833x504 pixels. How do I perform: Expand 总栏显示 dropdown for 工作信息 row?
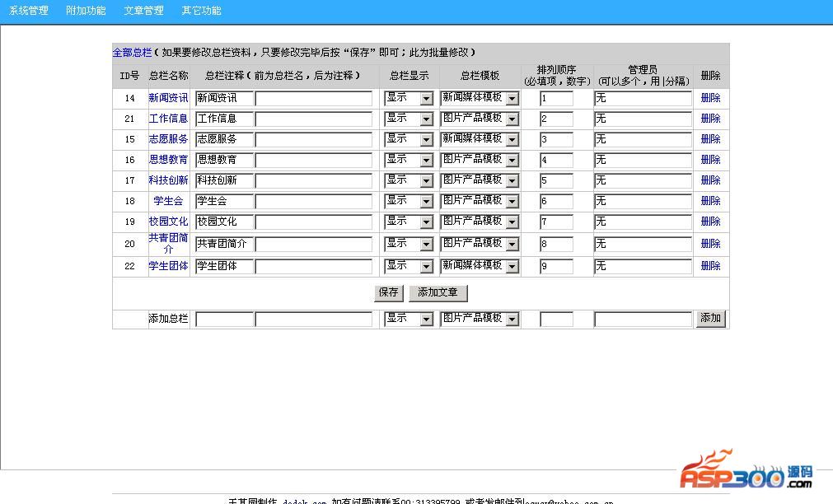[x=409, y=119]
